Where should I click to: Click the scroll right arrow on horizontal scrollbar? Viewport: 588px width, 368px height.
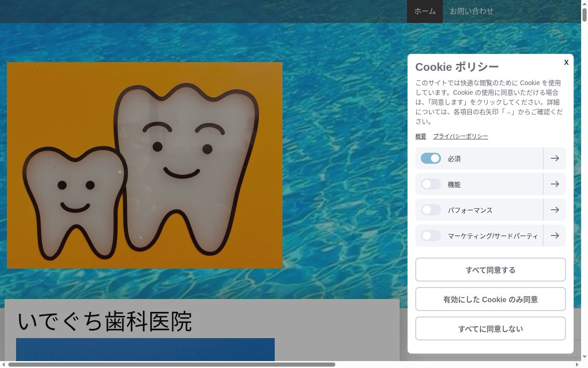pos(577,364)
